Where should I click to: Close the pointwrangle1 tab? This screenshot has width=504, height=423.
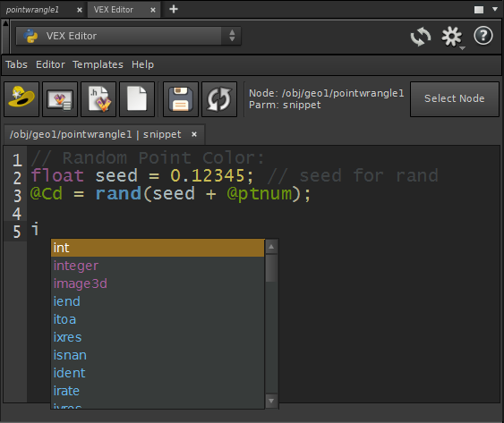coord(80,10)
